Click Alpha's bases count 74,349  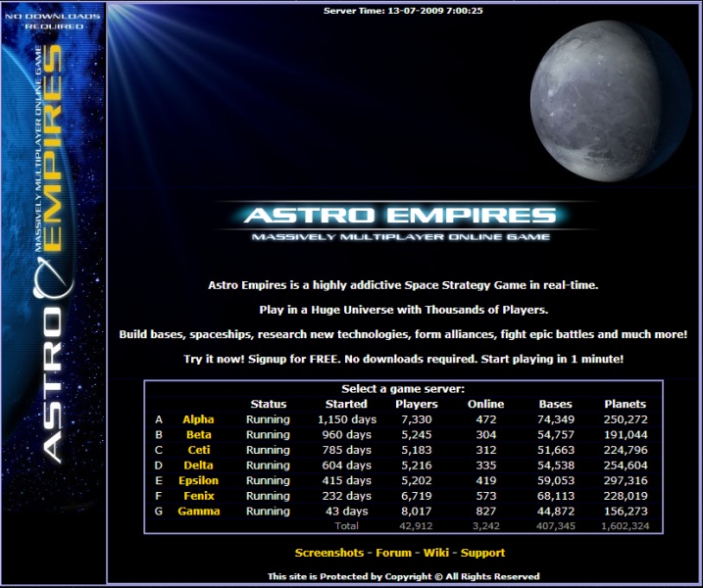click(x=556, y=419)
